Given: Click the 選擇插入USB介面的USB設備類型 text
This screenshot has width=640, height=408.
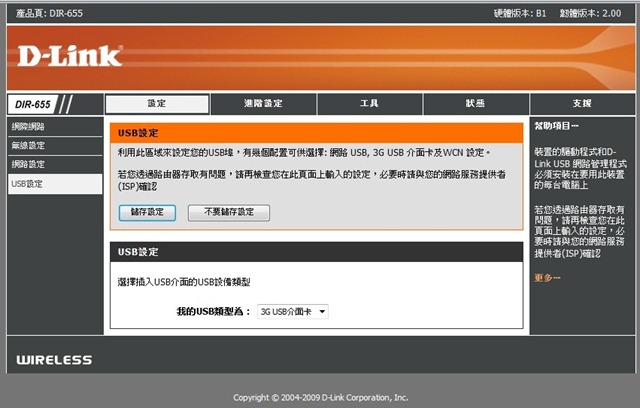Looking at the screenshot, I should click(184, 282).
